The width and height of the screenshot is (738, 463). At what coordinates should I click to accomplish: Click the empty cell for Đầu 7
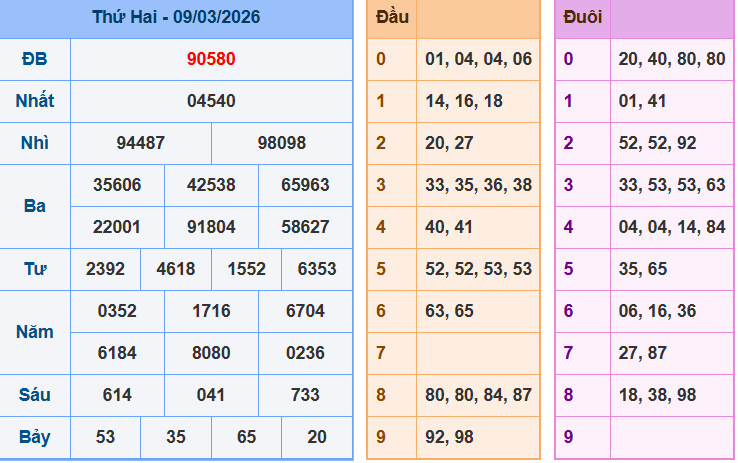tap(478, 353)
